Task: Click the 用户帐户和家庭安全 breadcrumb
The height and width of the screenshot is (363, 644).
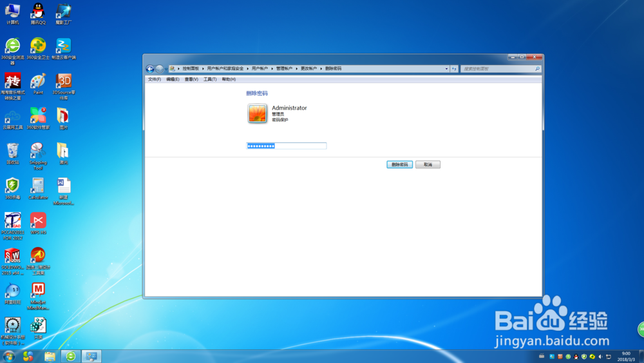Action: 225,68
